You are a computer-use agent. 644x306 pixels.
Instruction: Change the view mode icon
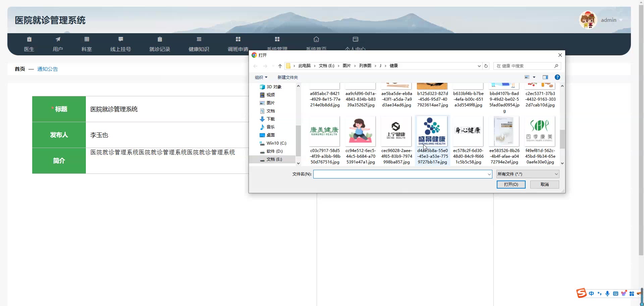[x=527, y=77]
